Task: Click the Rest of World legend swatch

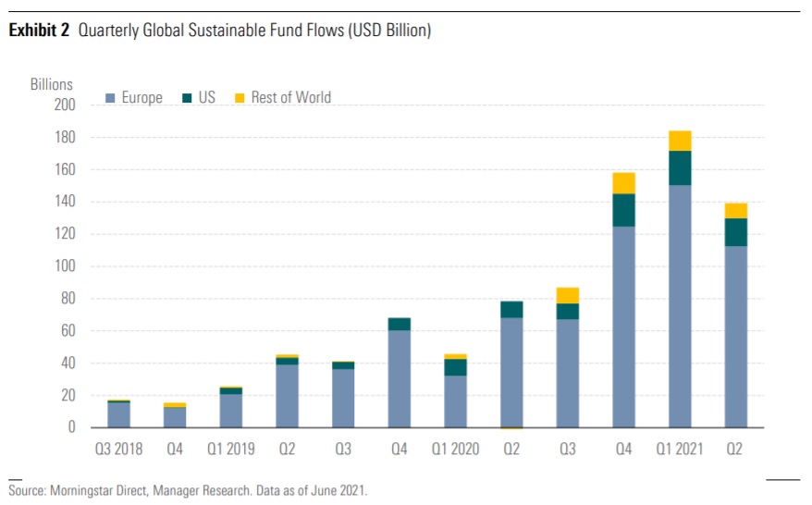Action: 240,98
